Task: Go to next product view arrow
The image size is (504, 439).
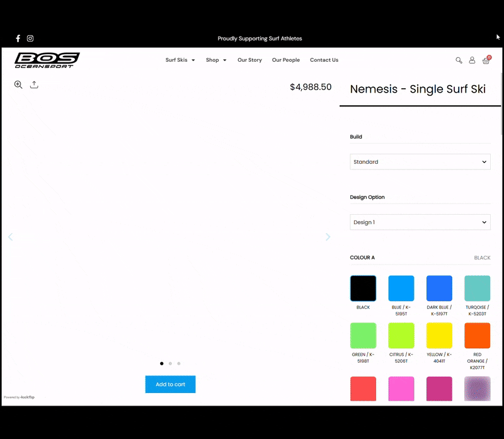Action: 328,237
